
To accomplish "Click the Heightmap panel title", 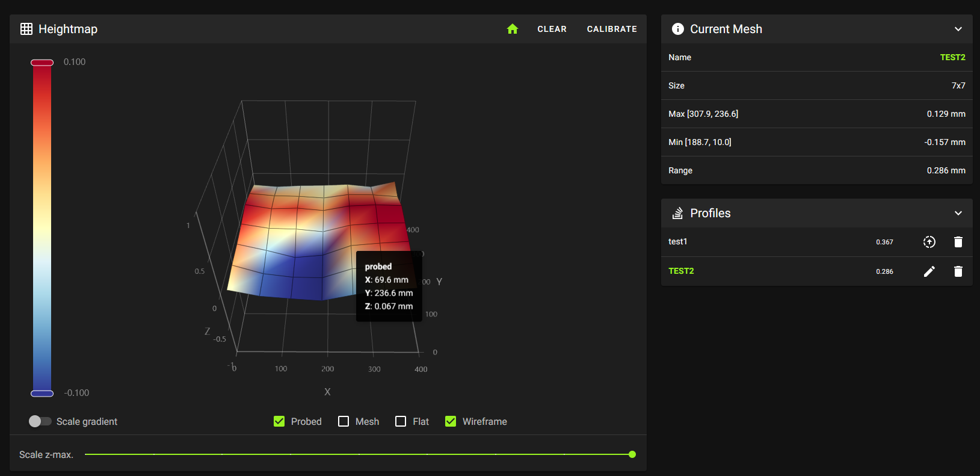I will [68, 29].
